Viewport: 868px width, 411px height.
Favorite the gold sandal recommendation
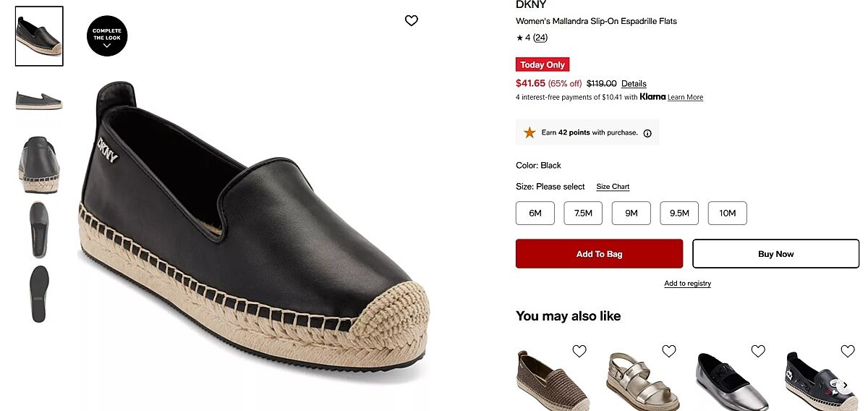click(669, 352)
